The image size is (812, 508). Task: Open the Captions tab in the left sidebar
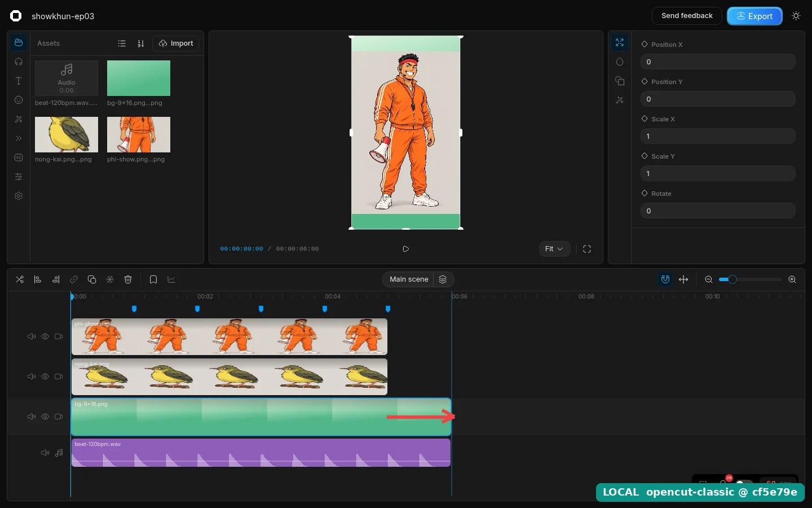coord(19,157)
